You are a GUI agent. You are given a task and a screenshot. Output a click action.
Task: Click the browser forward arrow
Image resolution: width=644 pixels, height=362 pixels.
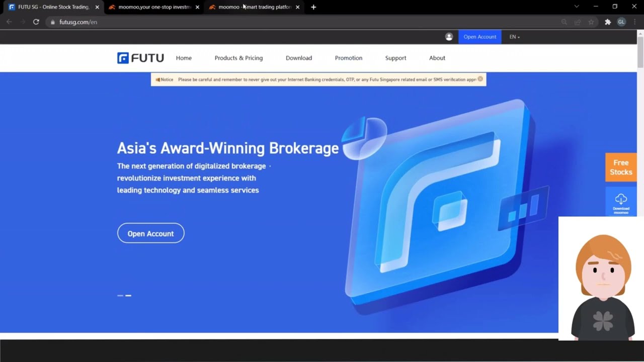(23, 22)
